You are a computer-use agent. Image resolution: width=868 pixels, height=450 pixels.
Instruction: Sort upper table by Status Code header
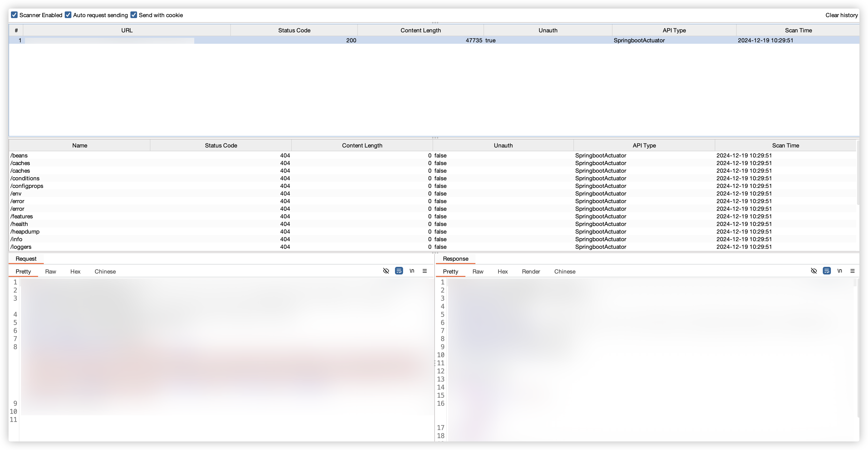click(x=294, y=30)
